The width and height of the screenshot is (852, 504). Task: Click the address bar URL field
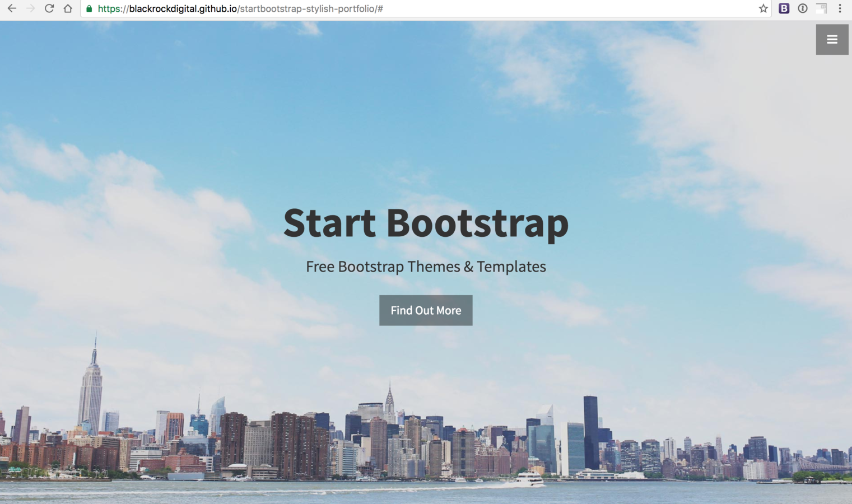point(426,8)
